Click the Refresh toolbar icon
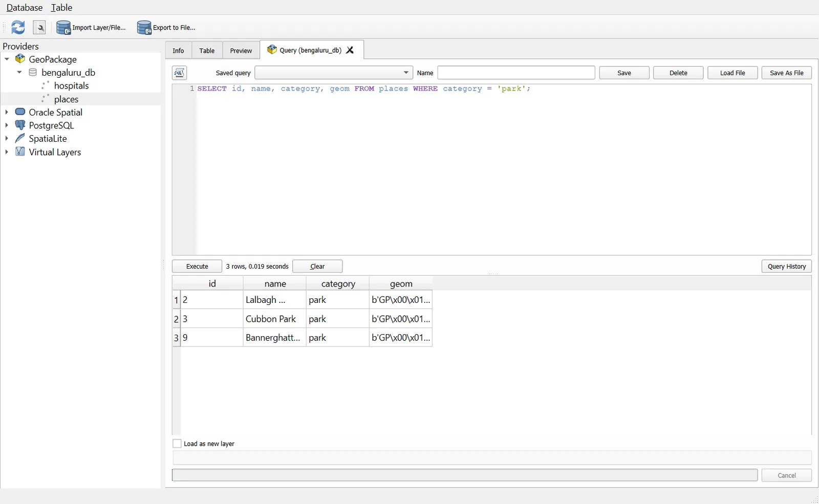819x504 pixels. tap(18, 27)
